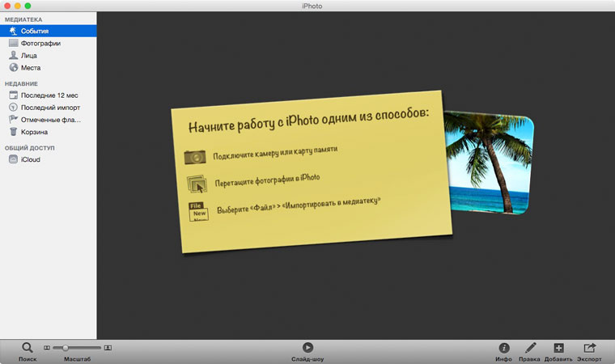The width and height of the screenshot is (615, 364).
Task: Click the palm tree beach photo
Action: 490,163
